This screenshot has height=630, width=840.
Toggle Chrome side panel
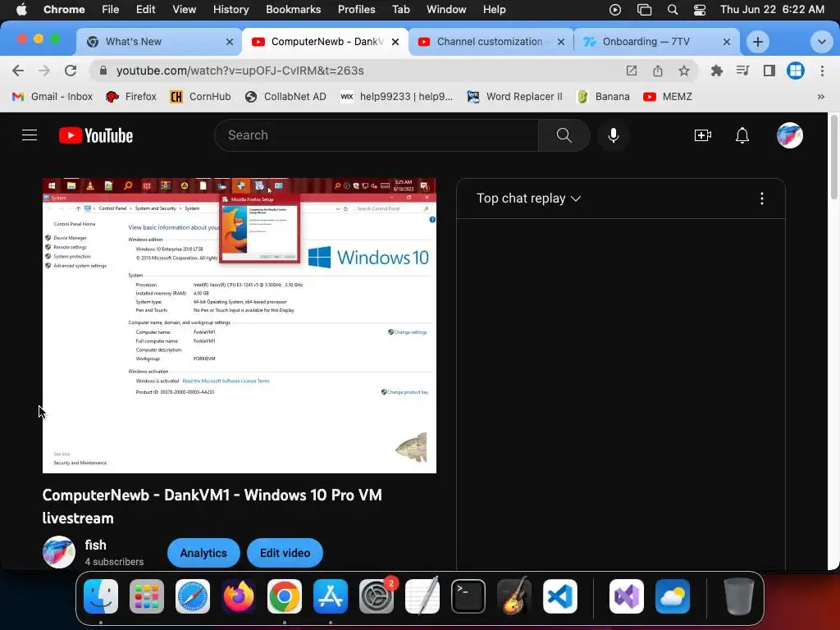point(769,71)
